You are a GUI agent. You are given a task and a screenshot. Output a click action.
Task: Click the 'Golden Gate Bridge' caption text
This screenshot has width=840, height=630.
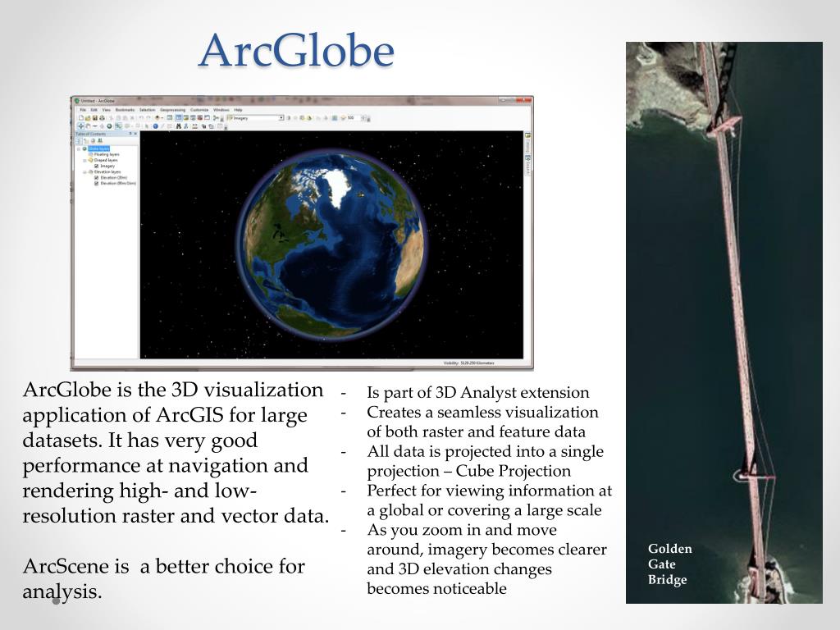[669, 564]
